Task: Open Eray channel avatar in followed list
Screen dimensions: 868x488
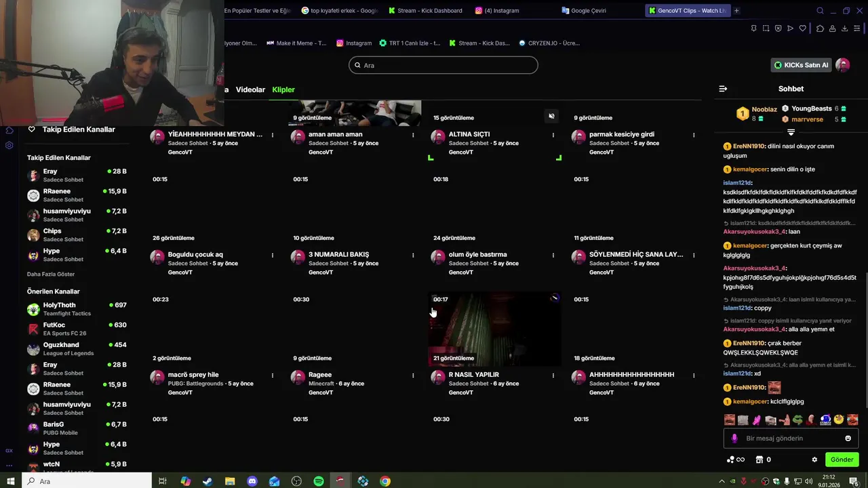Action: pos(33,175)
